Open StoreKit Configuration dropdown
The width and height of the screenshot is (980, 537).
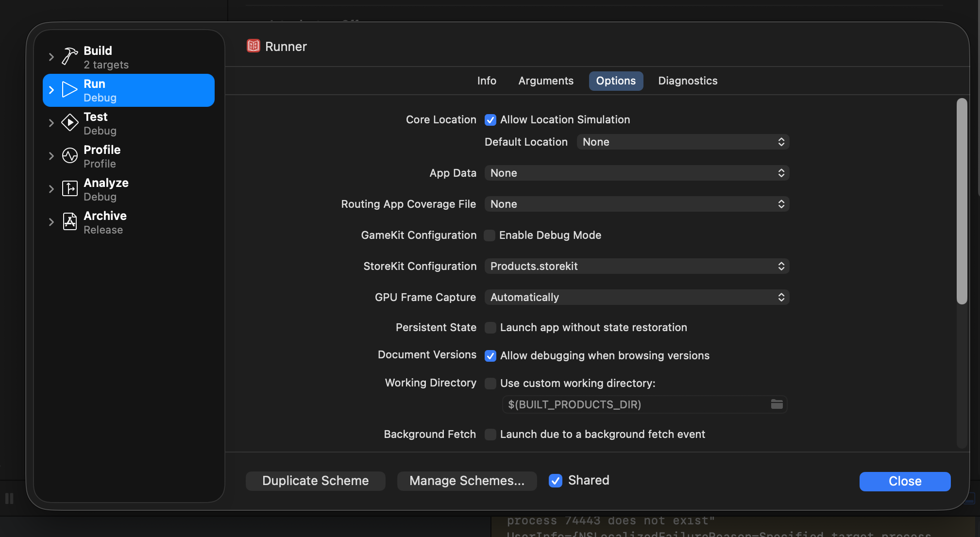(637, 266)
